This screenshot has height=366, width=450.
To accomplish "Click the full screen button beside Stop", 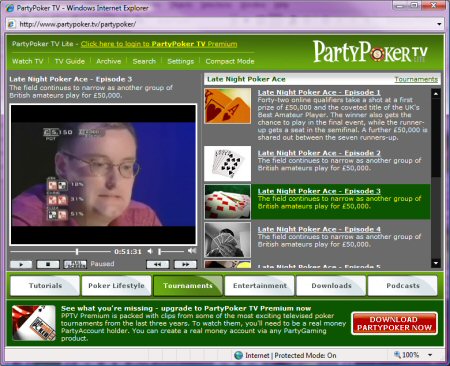I will pyautogui.click(x=75, y=264).
